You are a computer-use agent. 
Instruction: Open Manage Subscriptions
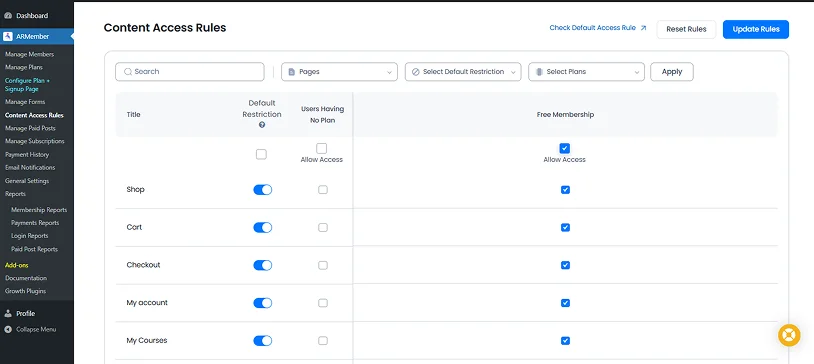coord(35,141)
